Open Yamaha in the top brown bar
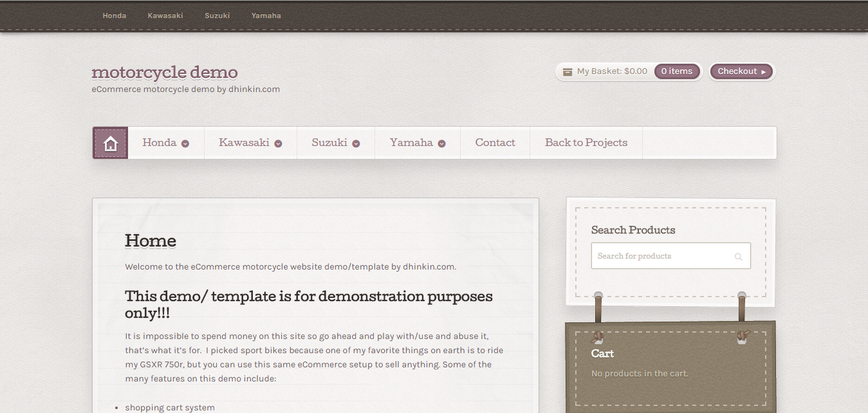This screenshot has height=413, width=868. (x=266, y=15)
